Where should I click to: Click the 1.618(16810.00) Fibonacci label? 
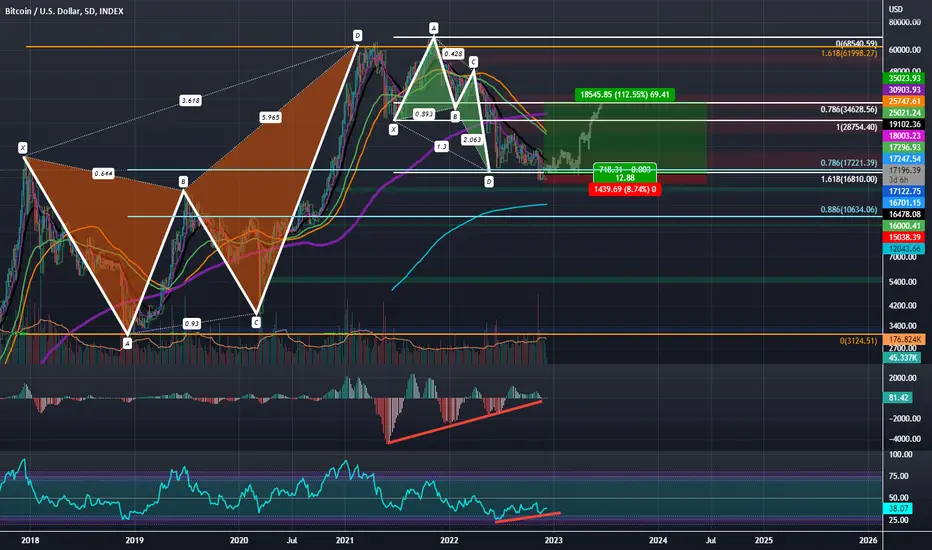849,179
